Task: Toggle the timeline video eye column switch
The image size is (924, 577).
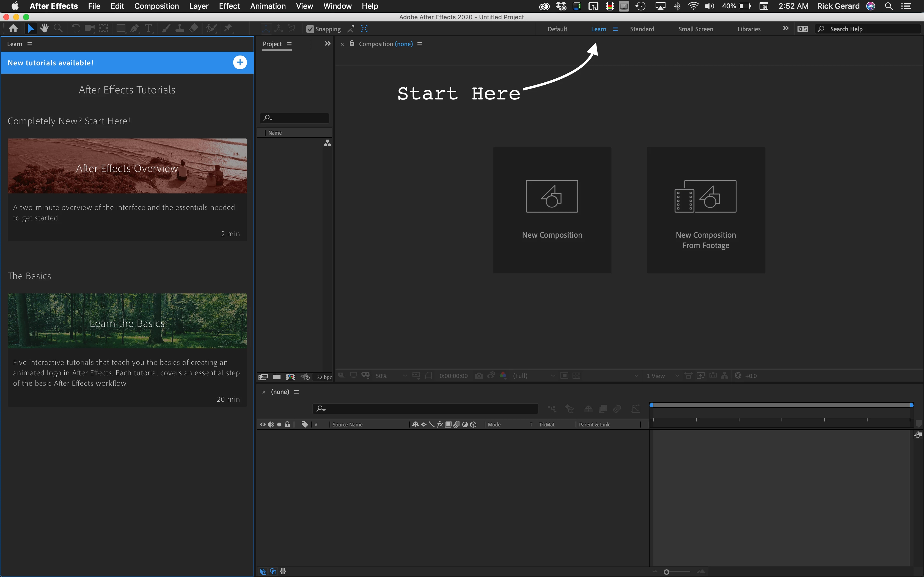Action: pyautogui.click(x=262, y=424)
